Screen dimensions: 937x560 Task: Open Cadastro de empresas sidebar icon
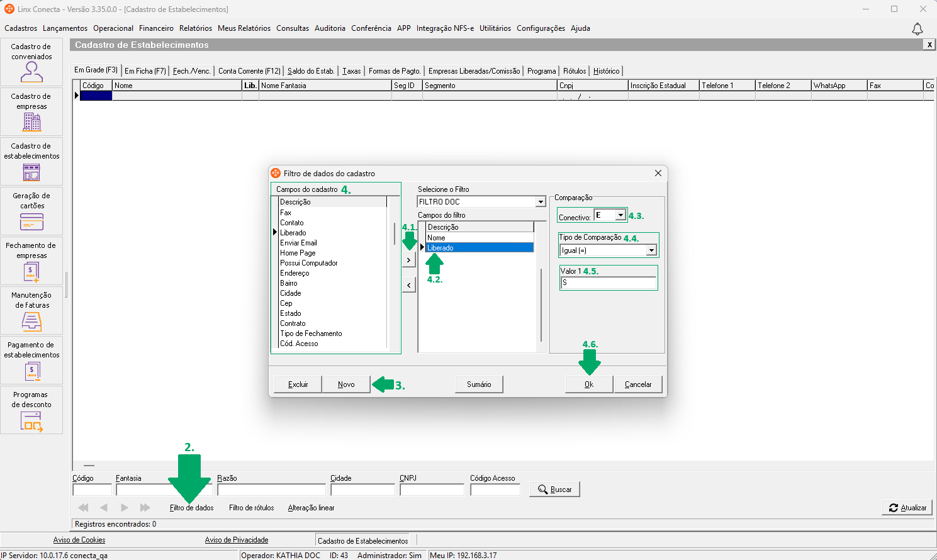(x=31, y=111)
